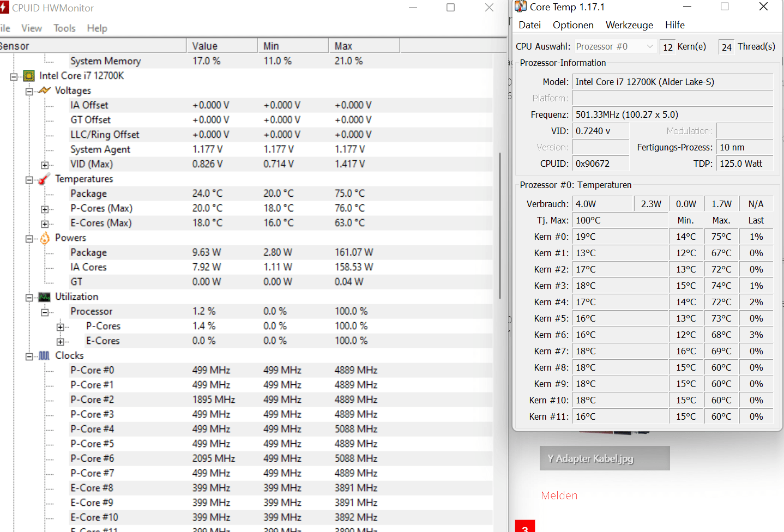
Task: Open the Datei menu in Core Temp
Action: click(529, 25)
